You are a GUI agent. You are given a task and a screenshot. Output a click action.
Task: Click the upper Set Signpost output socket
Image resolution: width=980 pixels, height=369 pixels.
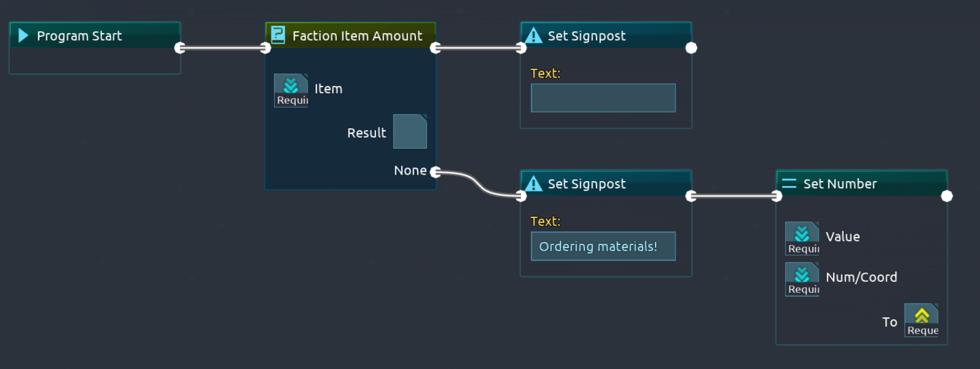coord(691,47)
